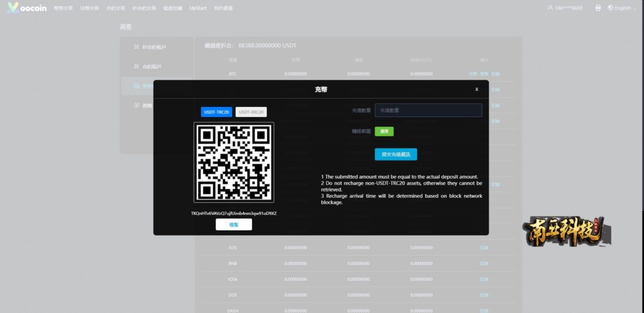
Task: Switch to the USDT-ERC20 network tab
Action: [x=251, y=112]
